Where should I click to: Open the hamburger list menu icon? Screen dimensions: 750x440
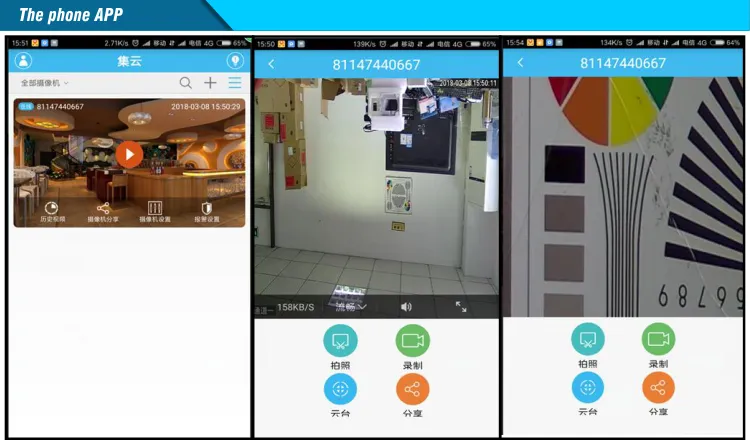235,84
